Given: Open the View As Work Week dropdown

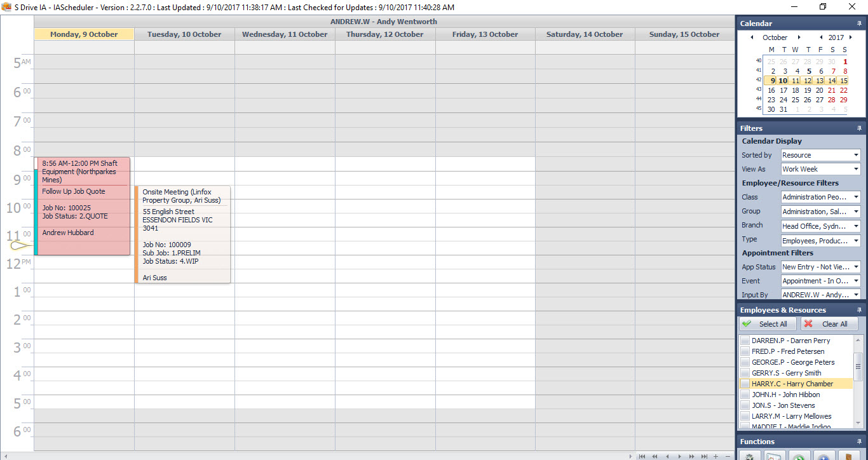Looking at the screenshot, I should pos(856,169).
